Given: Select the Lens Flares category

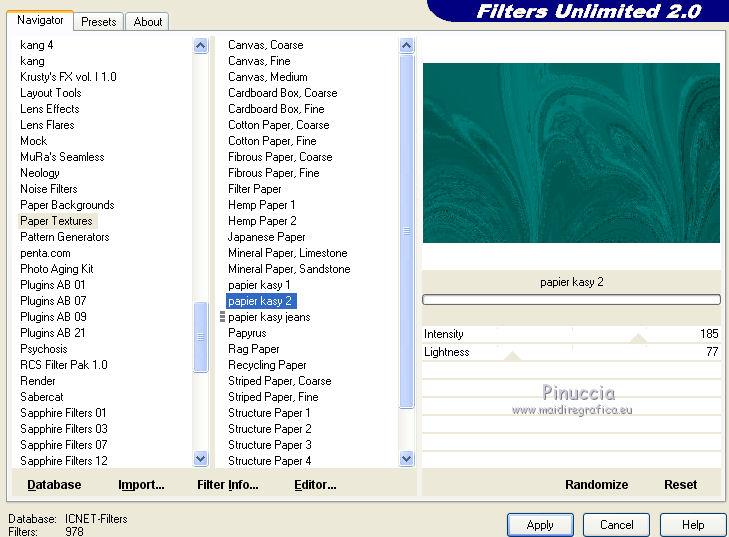Looking at the screenshot, I should 47,125.
